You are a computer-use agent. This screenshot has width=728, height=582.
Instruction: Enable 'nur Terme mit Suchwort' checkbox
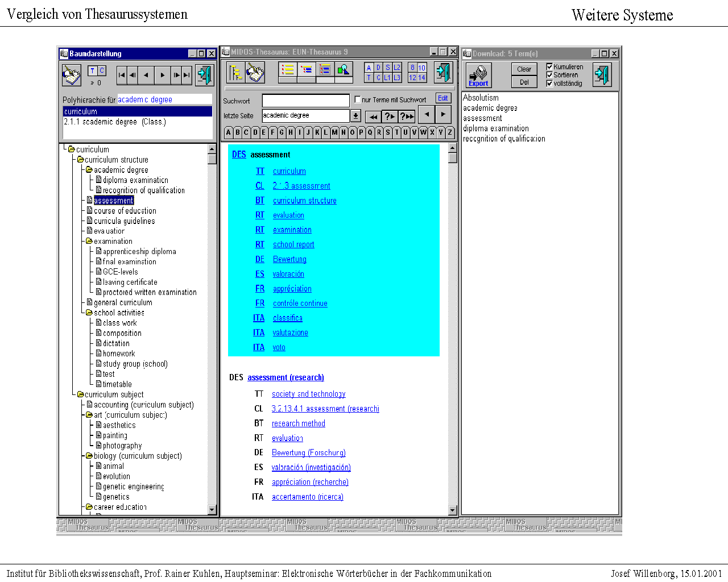click(358, 99)
